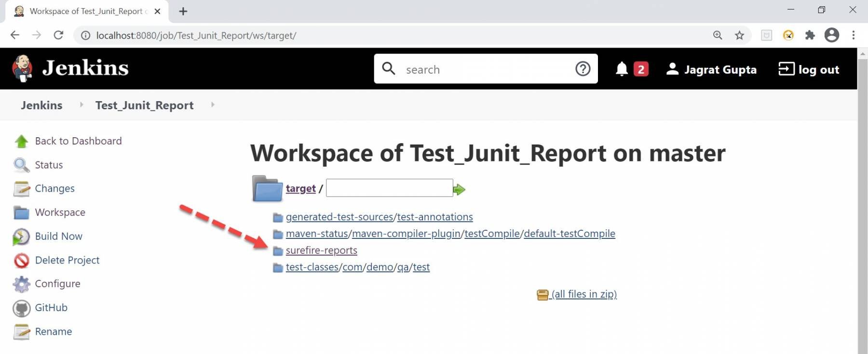Bookmark this page with the star icon

[739, 35]
